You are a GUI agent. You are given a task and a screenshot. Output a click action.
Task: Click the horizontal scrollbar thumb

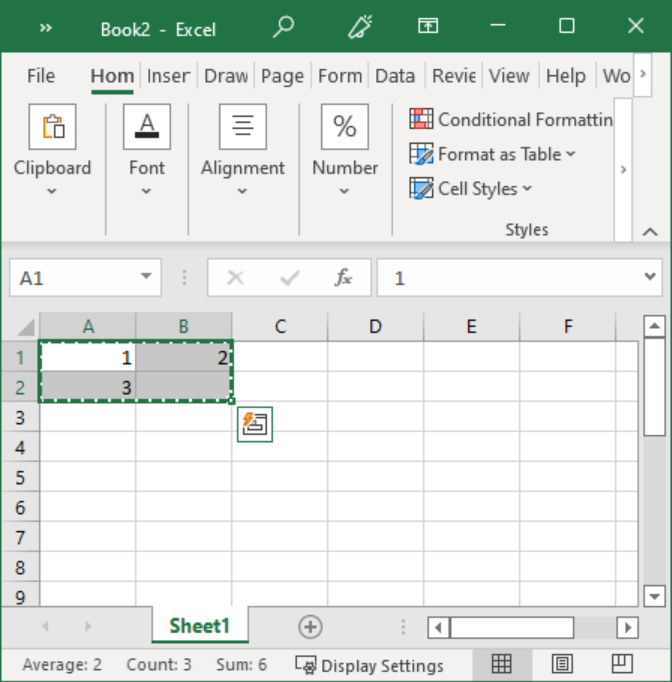511,627
